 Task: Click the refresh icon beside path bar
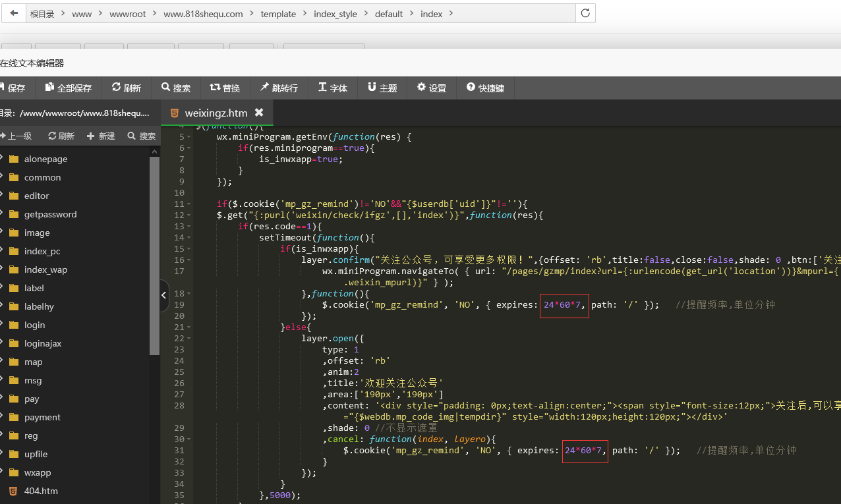(585, 13)
